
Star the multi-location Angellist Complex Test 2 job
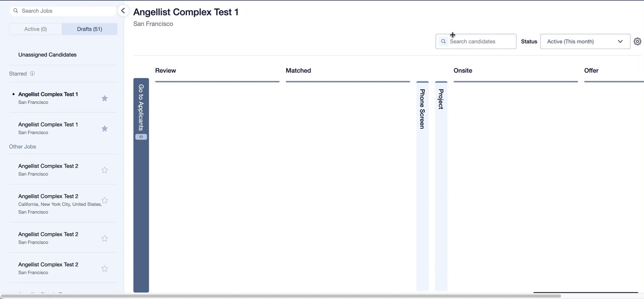point(105,201)
